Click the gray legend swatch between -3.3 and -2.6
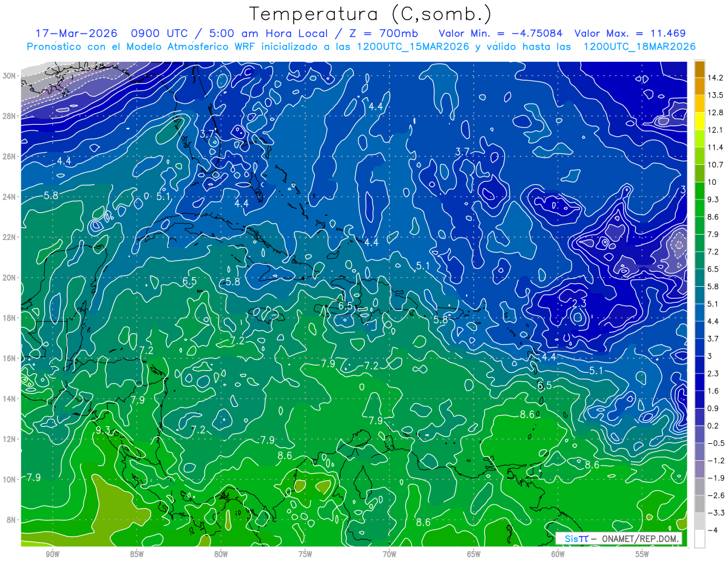This screenshot has width=728, height=562. coord(699,504)
